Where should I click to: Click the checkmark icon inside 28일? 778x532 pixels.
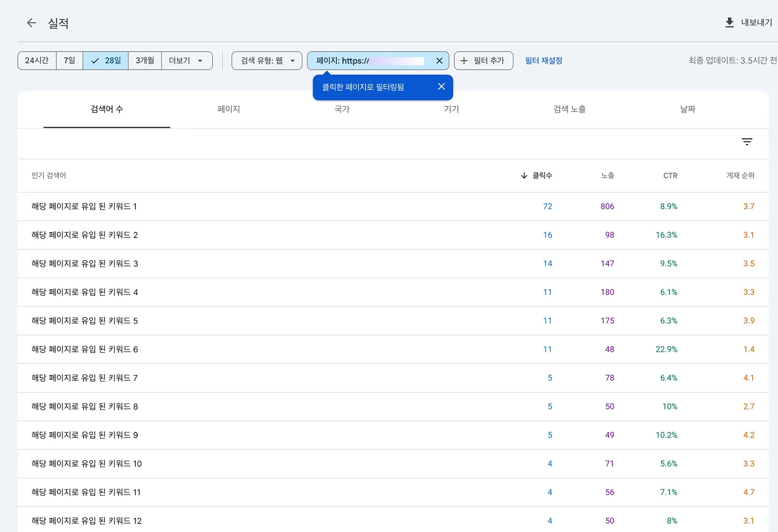click(x=94, y=60)
